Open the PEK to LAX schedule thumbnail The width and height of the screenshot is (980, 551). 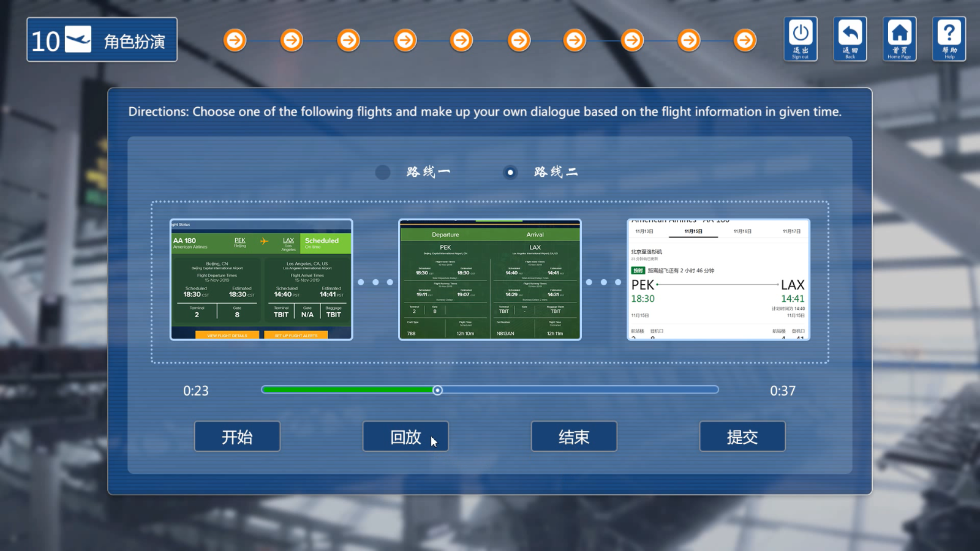click(718, 279)
